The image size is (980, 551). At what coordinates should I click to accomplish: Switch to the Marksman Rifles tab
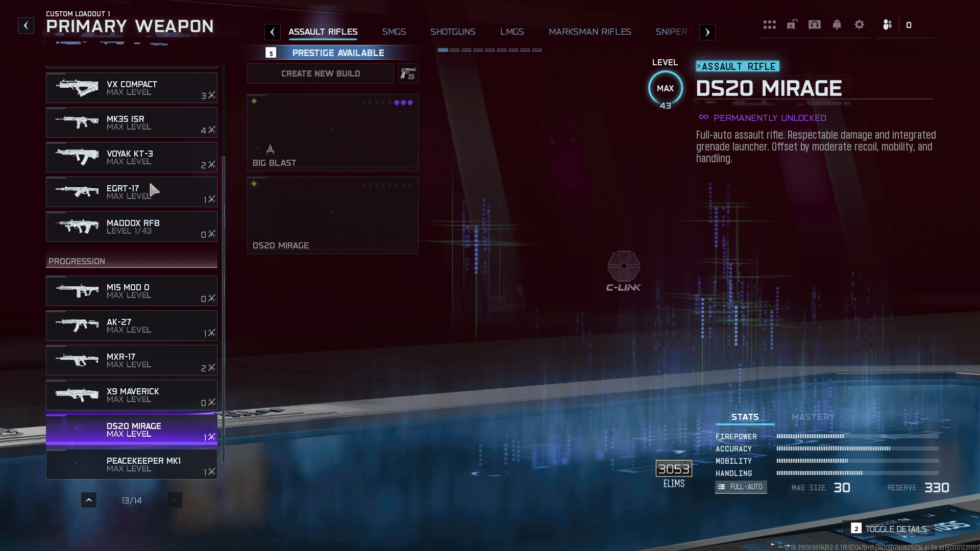point(590,32)
